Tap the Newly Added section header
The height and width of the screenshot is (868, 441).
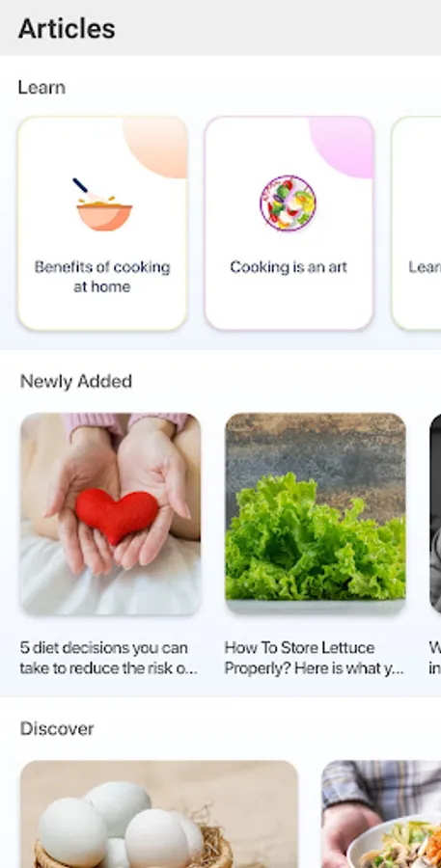pyautogui.click(x=76, y=381)
